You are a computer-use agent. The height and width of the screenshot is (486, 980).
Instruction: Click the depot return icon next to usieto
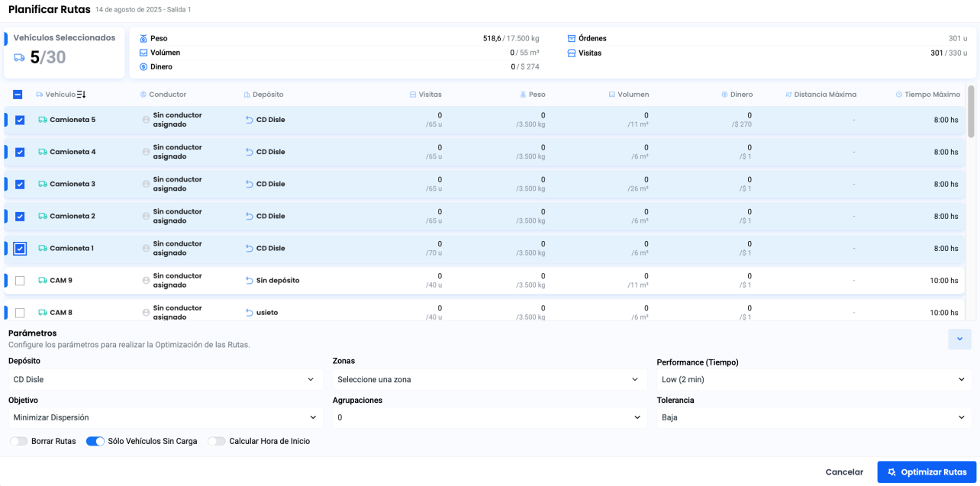[x=249, y=312]
